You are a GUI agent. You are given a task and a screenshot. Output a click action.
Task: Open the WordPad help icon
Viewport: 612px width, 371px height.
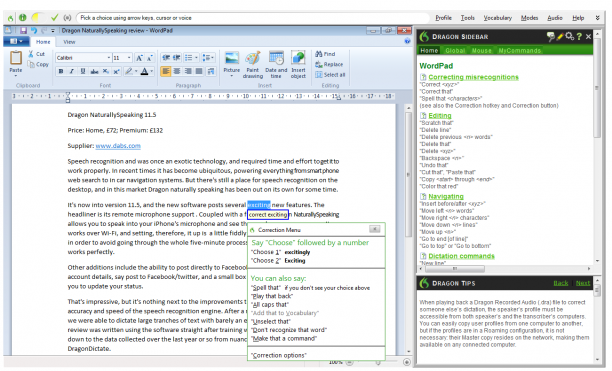point(407,41)
